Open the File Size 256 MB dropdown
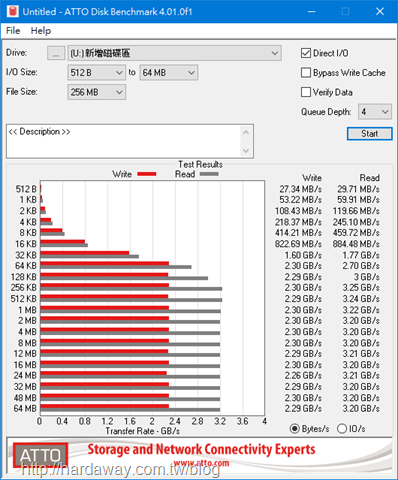 pyautogui.click(x=96, y=92)
